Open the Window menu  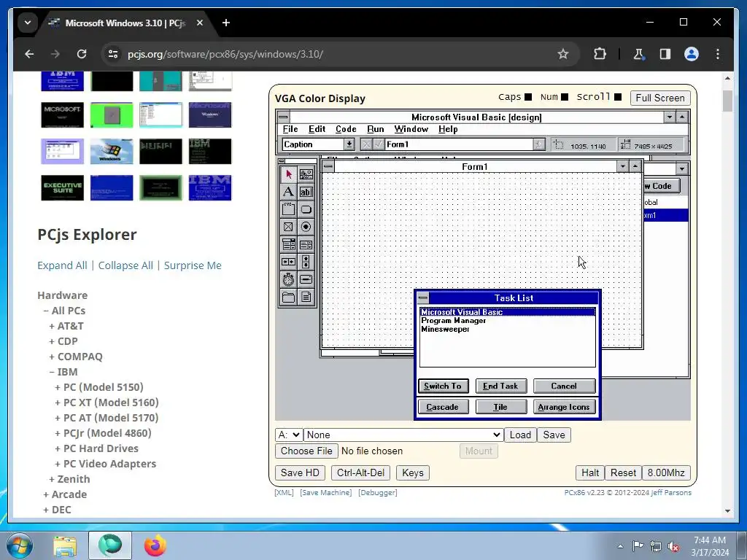[411, 129]
